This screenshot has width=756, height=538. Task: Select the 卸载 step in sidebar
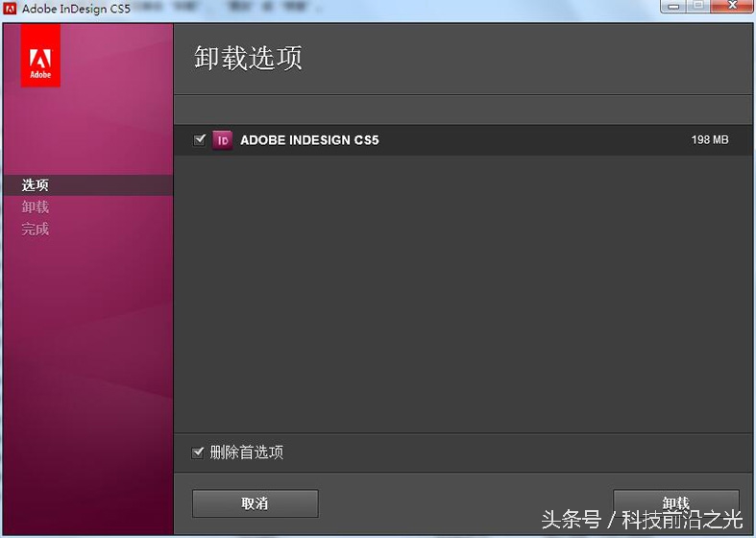(36, 208)
